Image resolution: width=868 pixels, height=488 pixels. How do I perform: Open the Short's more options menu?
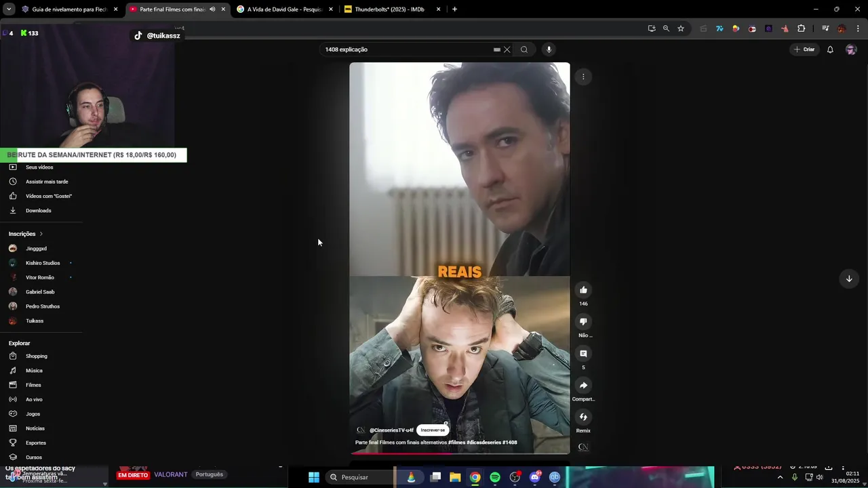coord(583,77)
